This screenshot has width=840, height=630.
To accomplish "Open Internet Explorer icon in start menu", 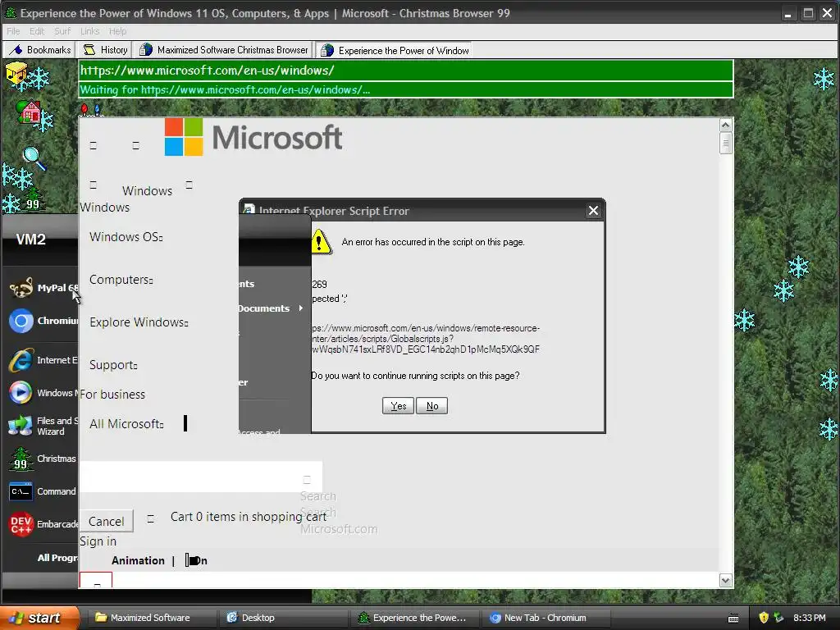I will click(x=21, y=360).
